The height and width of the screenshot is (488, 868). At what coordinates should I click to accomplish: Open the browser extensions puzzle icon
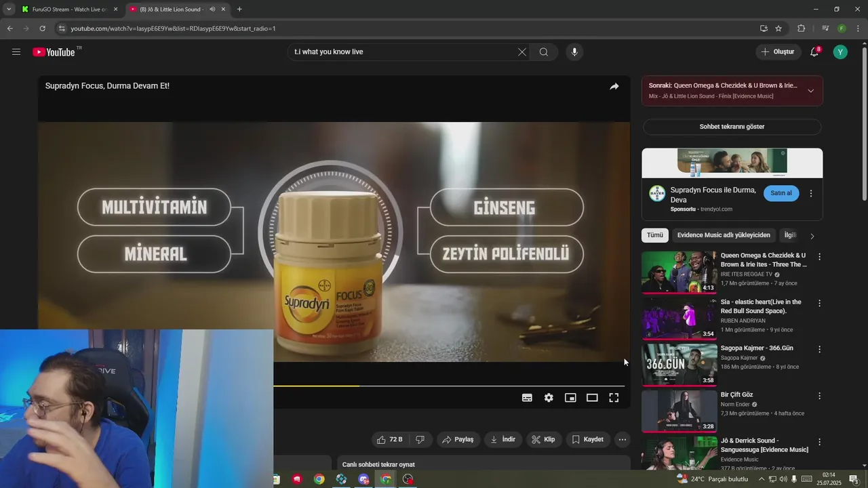(802, 28)
